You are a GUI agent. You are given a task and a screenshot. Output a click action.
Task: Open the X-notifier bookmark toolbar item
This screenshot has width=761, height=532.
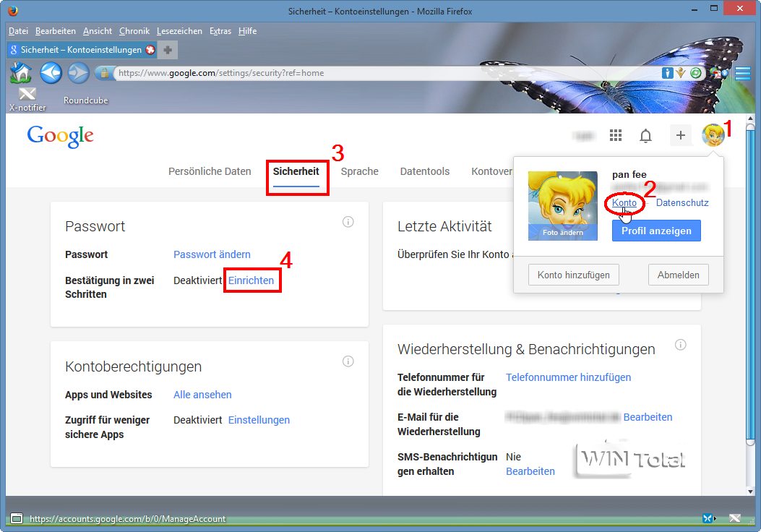(x=27, y=100)
